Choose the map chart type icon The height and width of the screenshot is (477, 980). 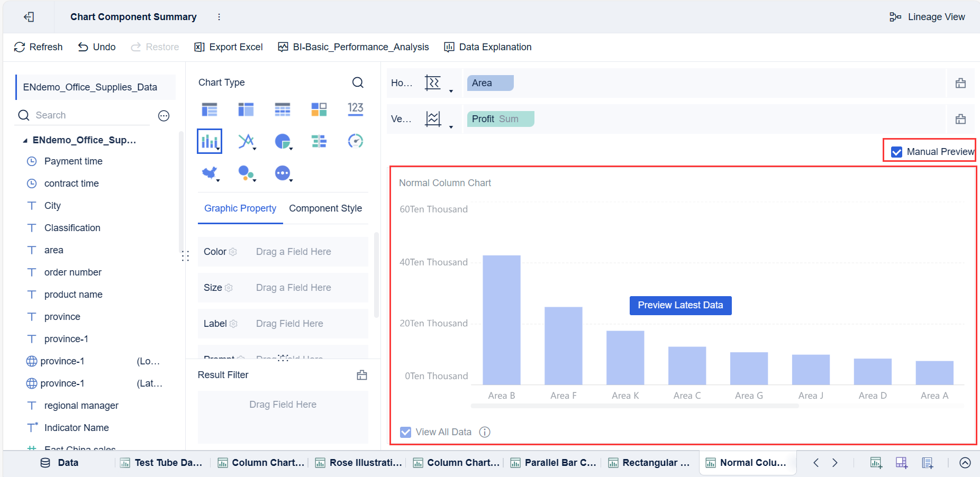tap(210, 173)
